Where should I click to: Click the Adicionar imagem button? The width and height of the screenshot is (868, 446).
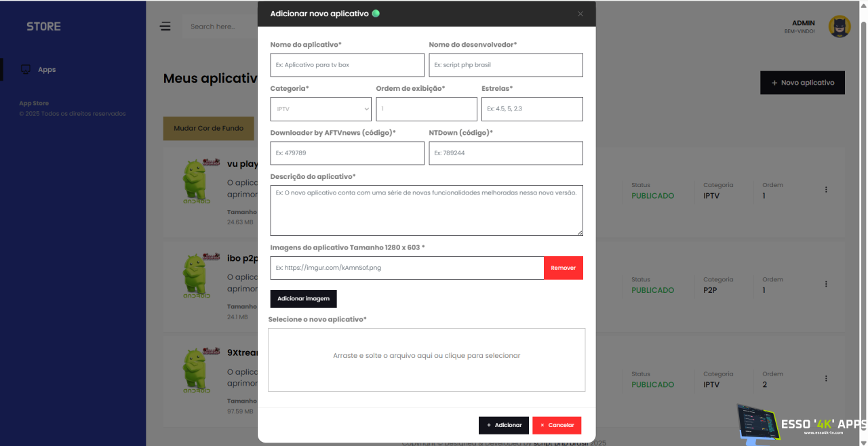[303, 299]
